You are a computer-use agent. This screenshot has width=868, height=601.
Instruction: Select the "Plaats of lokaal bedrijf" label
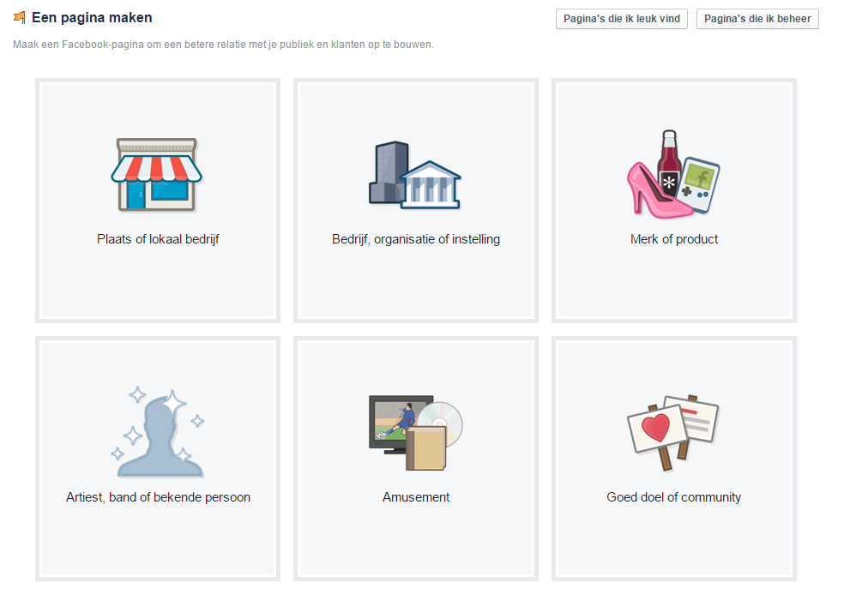(x=158, y=239)
